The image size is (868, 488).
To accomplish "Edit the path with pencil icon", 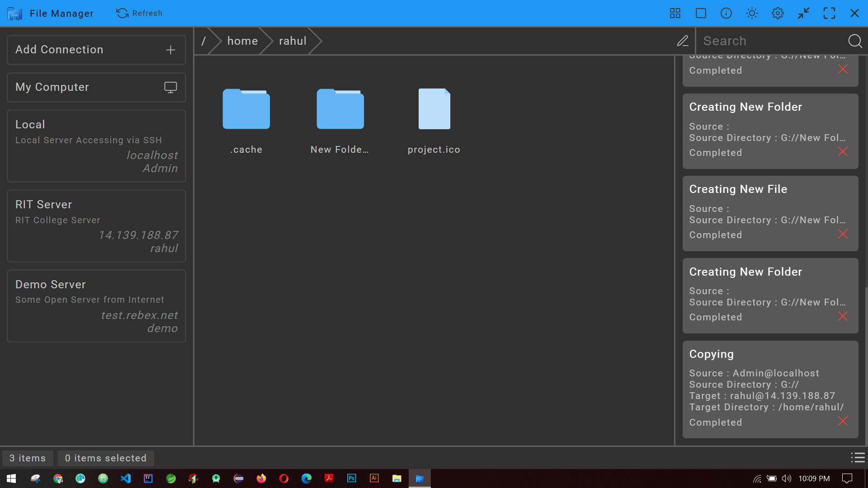I will (683, 41).
